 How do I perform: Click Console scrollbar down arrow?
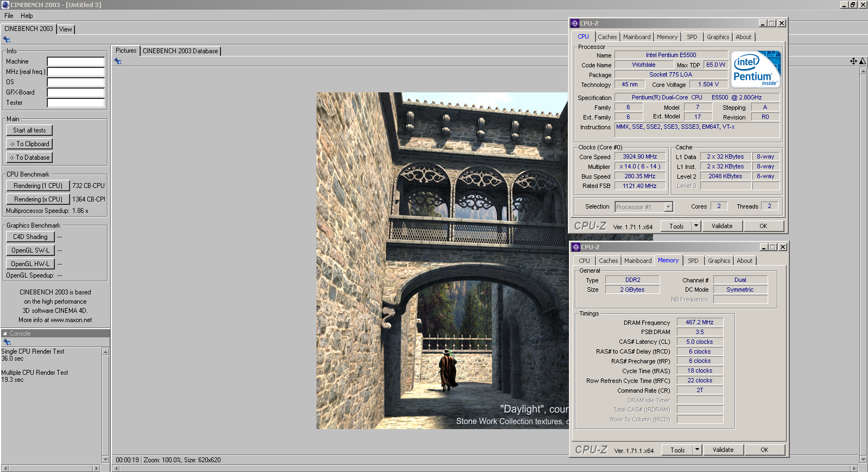[106, 459]
